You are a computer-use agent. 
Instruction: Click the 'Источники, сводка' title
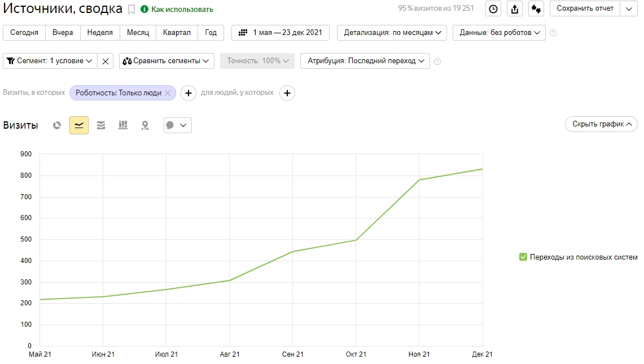coord(63,9)
